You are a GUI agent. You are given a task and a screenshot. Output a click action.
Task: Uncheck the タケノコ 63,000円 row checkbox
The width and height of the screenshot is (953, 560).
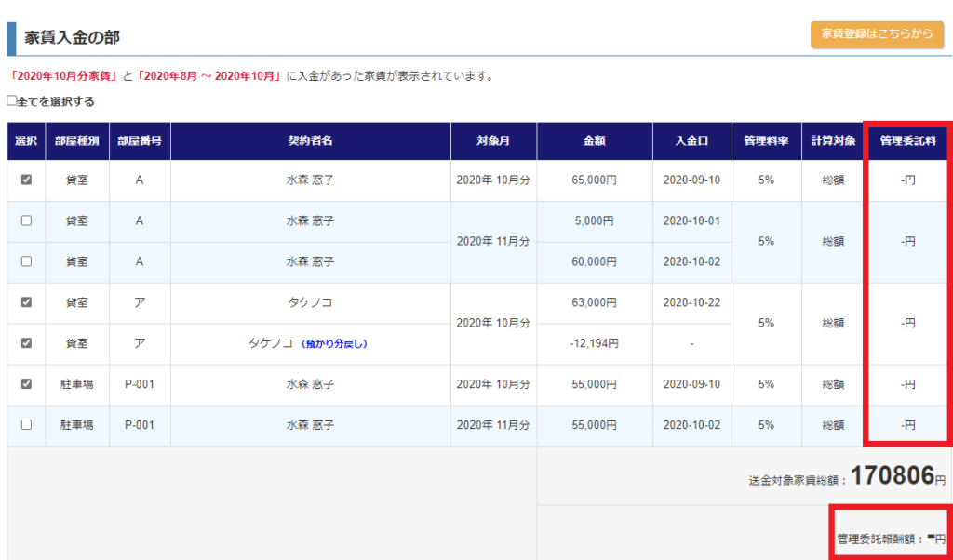pyautogui.click(x=26, y=302)
